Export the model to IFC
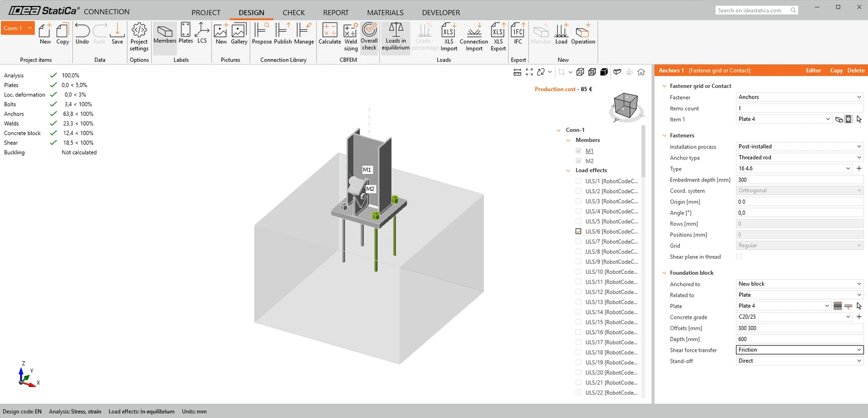The width and height of the screenshot is (868, 418). 518,34
